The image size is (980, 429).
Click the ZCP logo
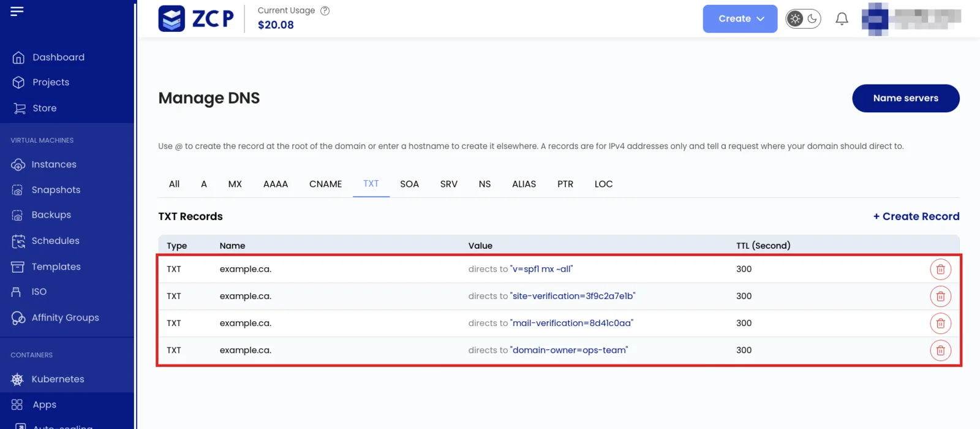point(196,18)
